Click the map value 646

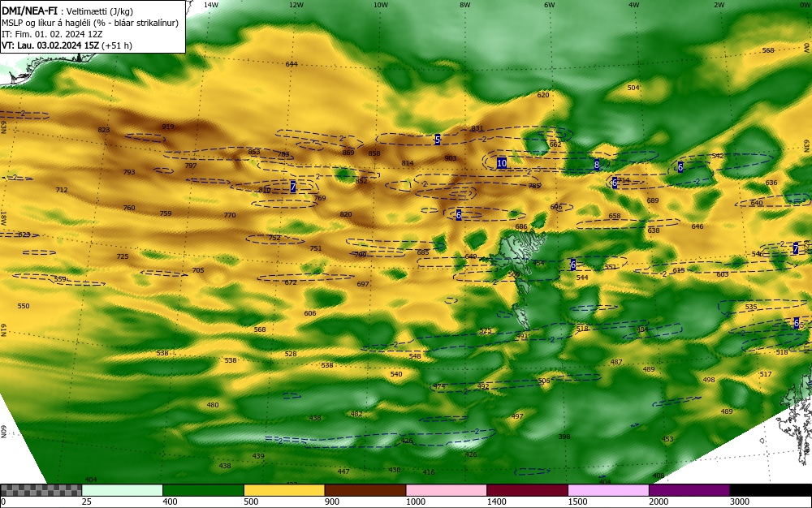698,226
